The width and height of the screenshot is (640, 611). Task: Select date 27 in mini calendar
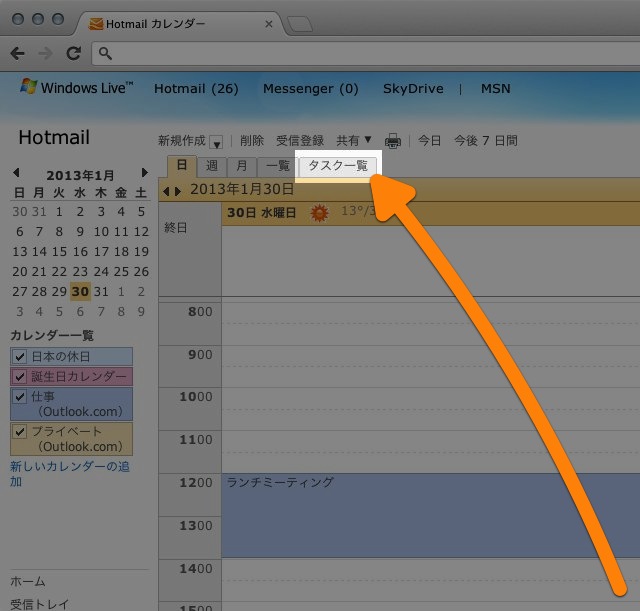pos(20,291)
